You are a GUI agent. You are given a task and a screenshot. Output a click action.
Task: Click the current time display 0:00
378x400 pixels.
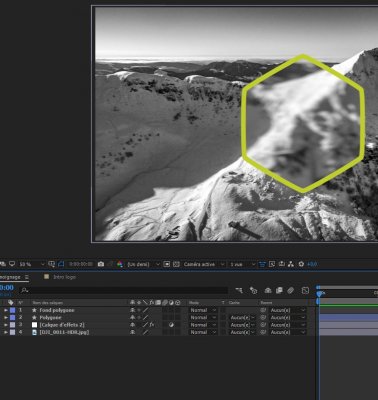[x=7, y=287]
